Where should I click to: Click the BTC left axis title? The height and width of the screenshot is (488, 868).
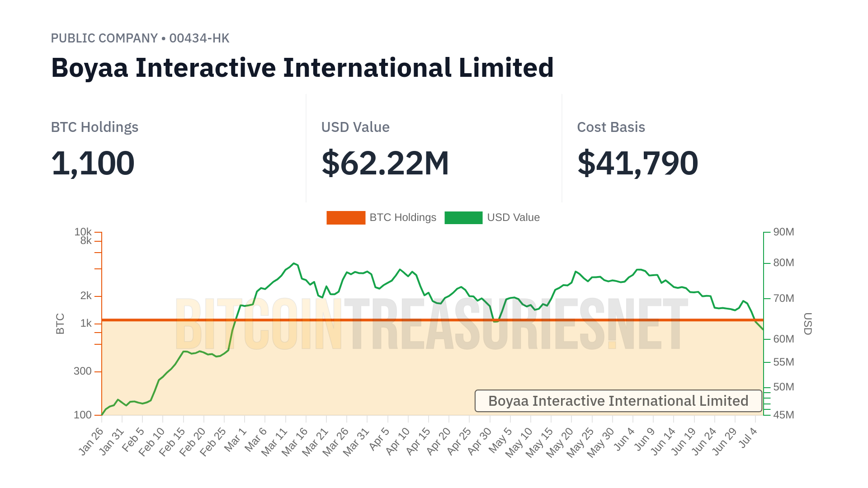point(60,324)
